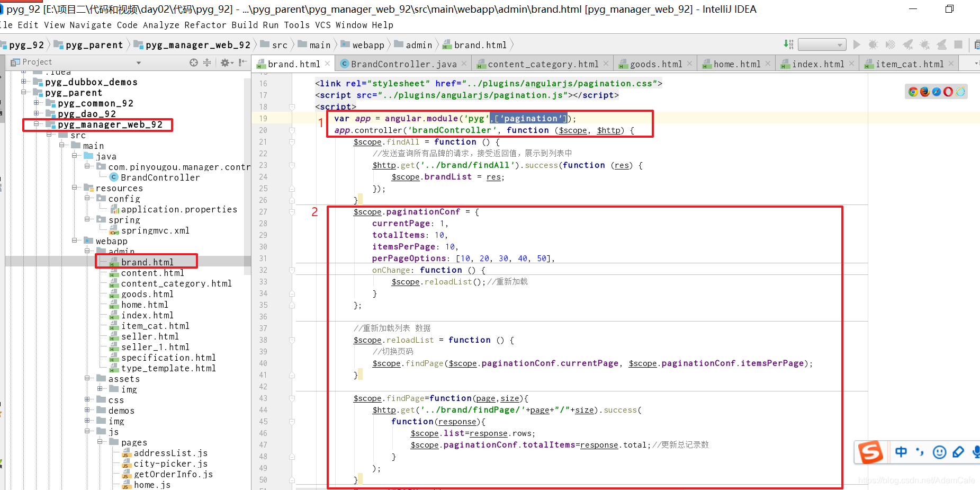
Task: Click the green Run arrow
Action: (857, 44)
